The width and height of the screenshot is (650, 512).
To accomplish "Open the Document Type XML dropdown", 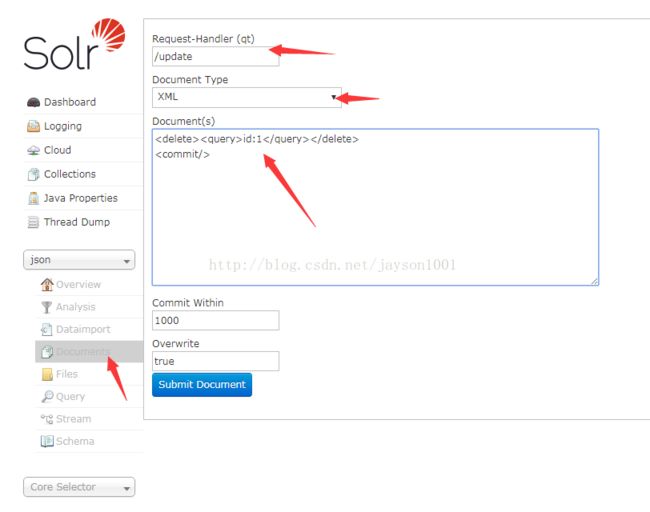I will [x=247, y=97].
